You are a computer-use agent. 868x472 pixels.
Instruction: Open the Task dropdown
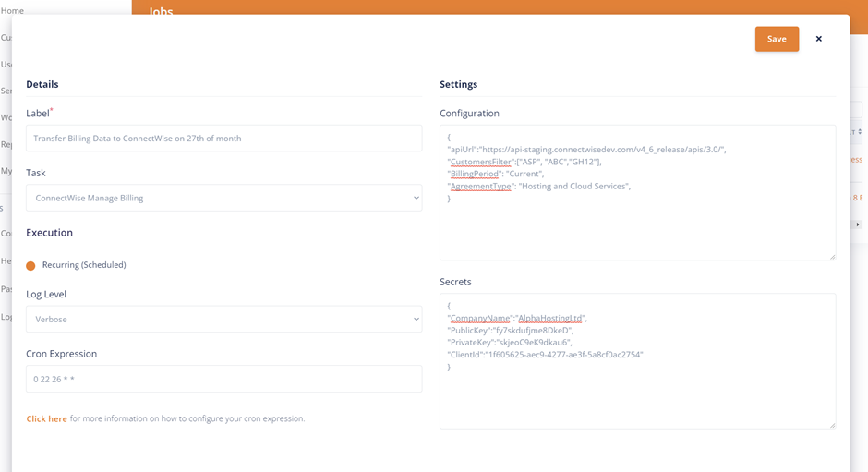tap(223, 198)
